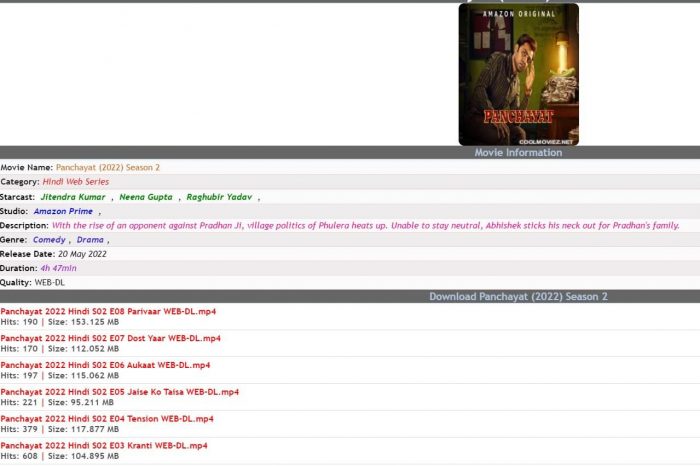
Task: Open Raghubir Yadav starcast link
Action: (219, 197)
